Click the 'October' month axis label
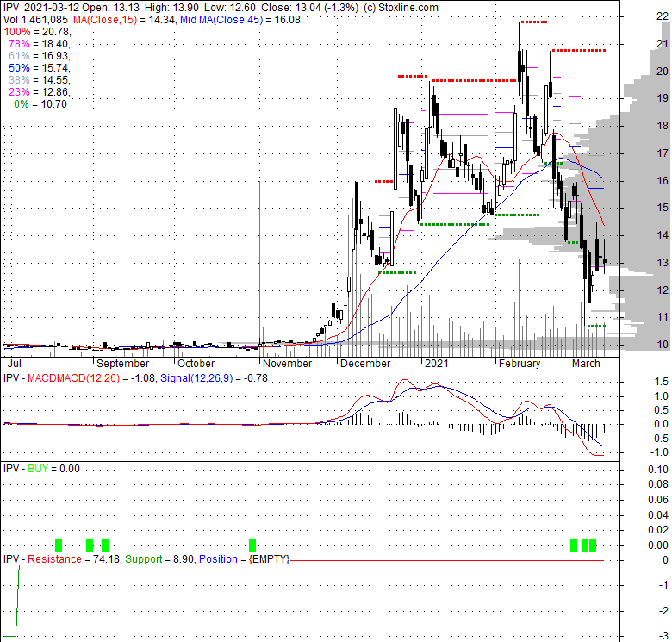This screenshot has height=642, width=672. (x=196, y=364)
